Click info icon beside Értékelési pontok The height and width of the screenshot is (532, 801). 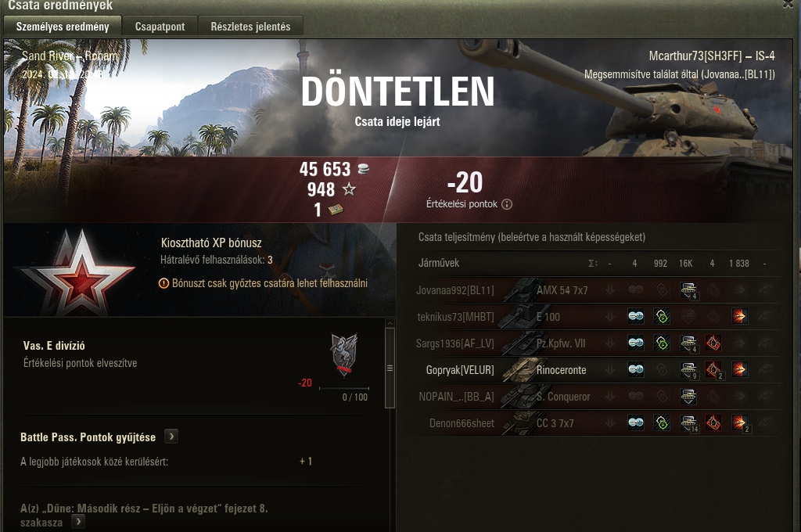click(507, 204)
